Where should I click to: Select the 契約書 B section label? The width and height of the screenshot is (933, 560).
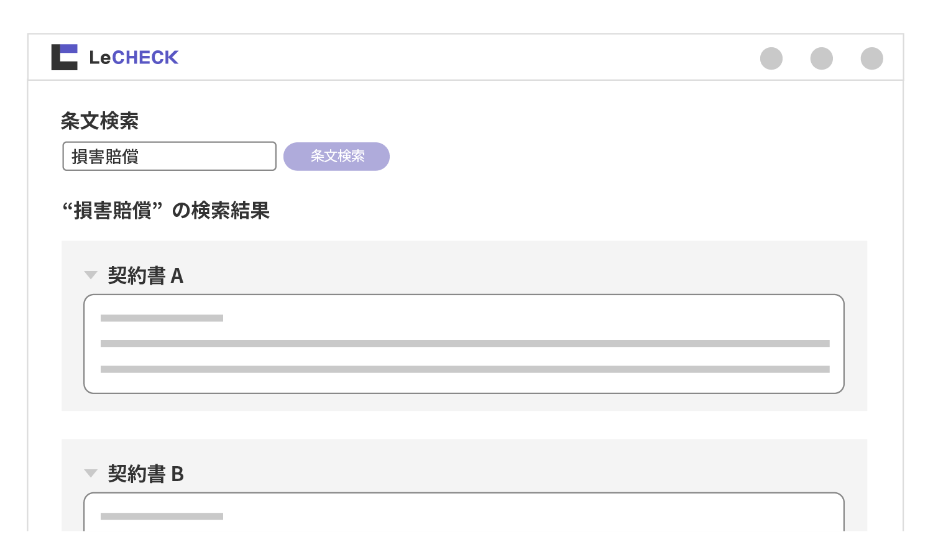tap(147, 473)
